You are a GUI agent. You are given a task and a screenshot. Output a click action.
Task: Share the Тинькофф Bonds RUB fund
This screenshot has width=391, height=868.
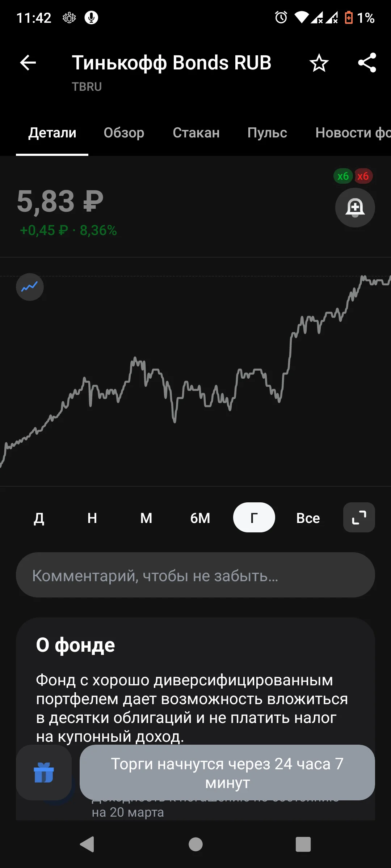[x=367, y=63]
